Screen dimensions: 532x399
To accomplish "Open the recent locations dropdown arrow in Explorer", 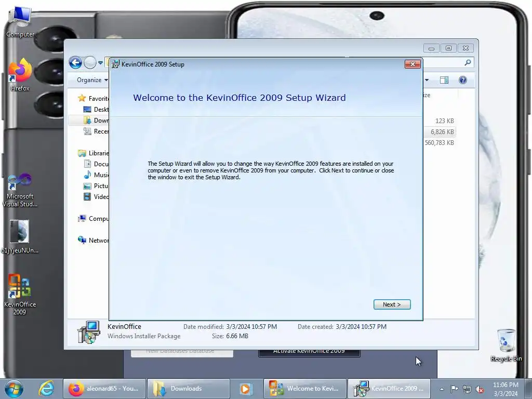I will tap(100, 63).
